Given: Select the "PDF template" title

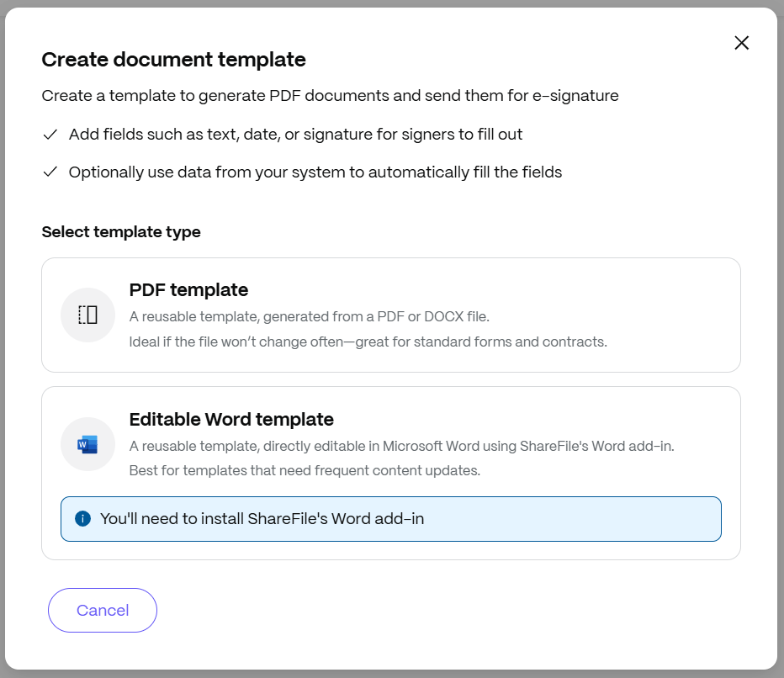Looking at the screenshot, I should [x=188, y=290].
